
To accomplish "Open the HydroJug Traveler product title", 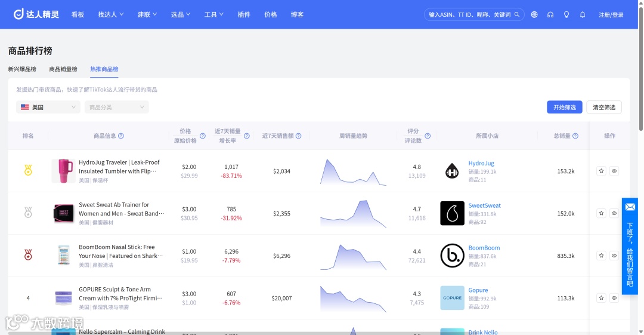I will [119, 167].
